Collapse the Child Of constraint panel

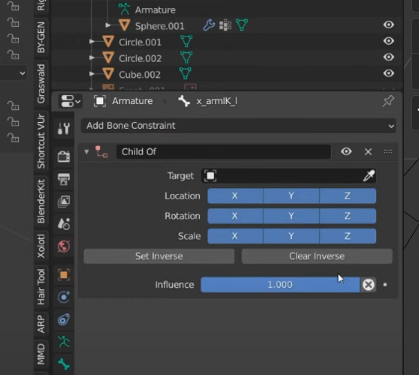pyautogui.click(x=87, y=152)
